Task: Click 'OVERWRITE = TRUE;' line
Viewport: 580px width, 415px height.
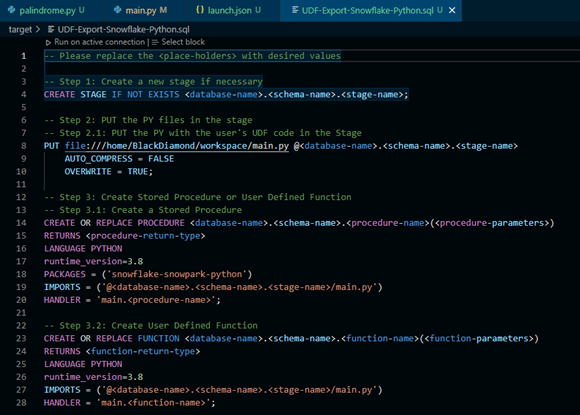Action: [x=108, y=172]
